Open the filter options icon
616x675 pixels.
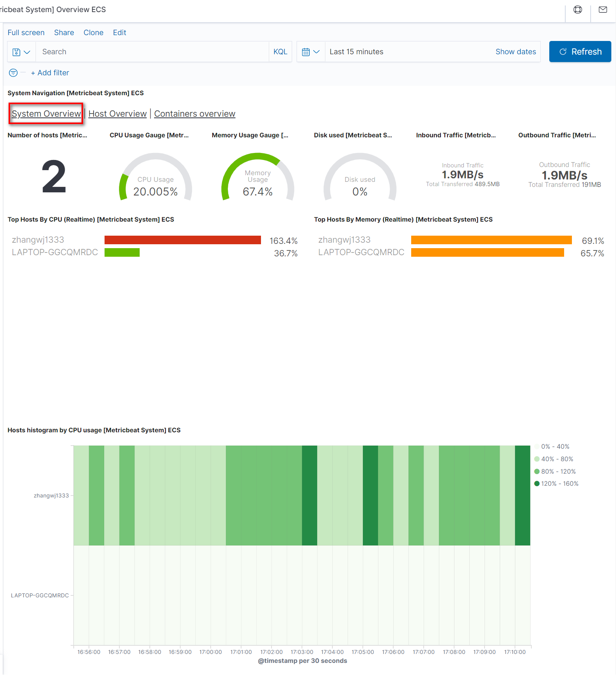(13, 73)
